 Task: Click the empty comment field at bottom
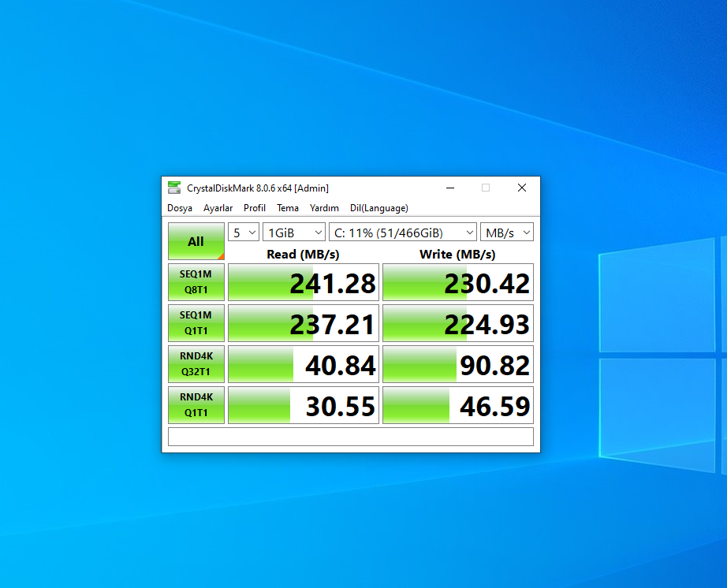(x=351, y=437)
